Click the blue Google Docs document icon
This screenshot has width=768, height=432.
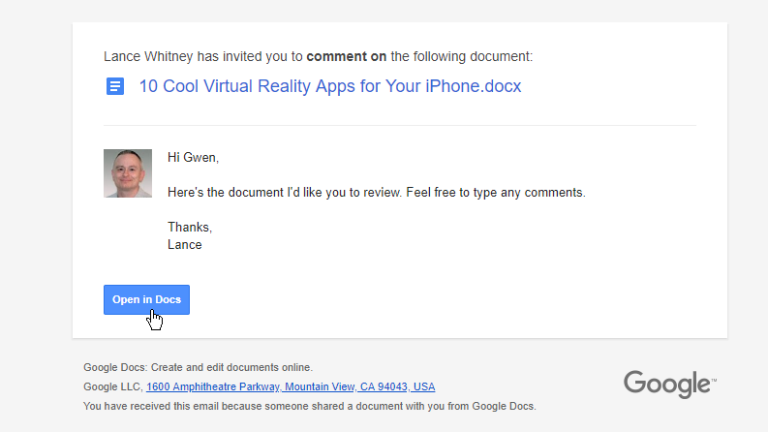tap(115, 86)
